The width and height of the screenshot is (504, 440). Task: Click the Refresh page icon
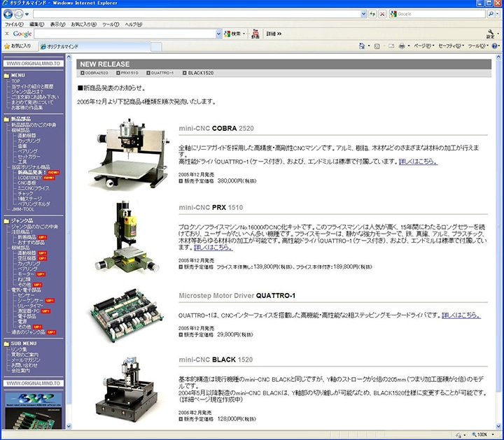(372, 14)
